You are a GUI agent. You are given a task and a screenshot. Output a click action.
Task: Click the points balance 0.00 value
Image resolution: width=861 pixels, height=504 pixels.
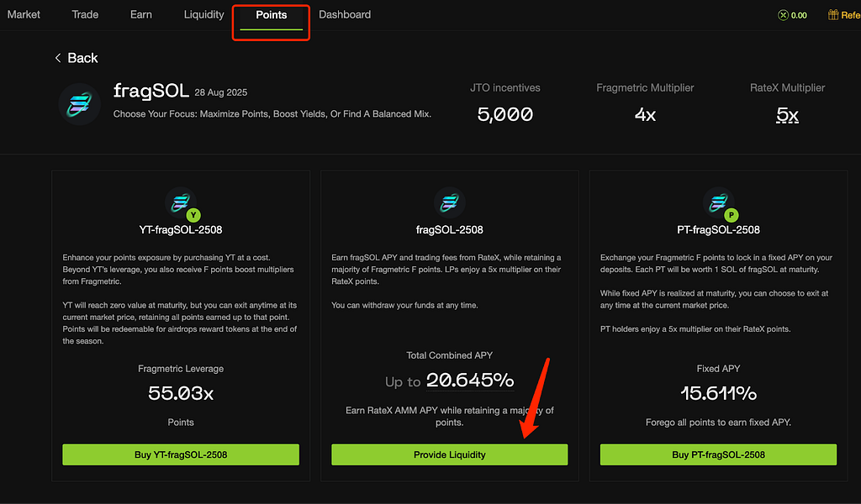coord(799,15)
